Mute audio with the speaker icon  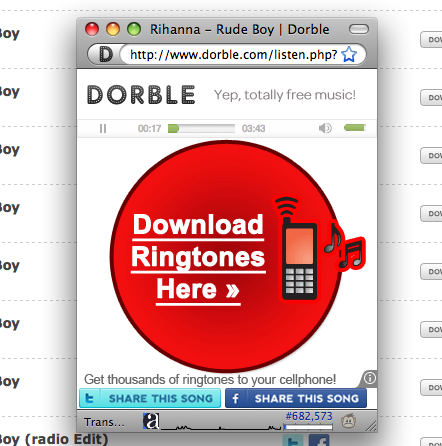325,128
